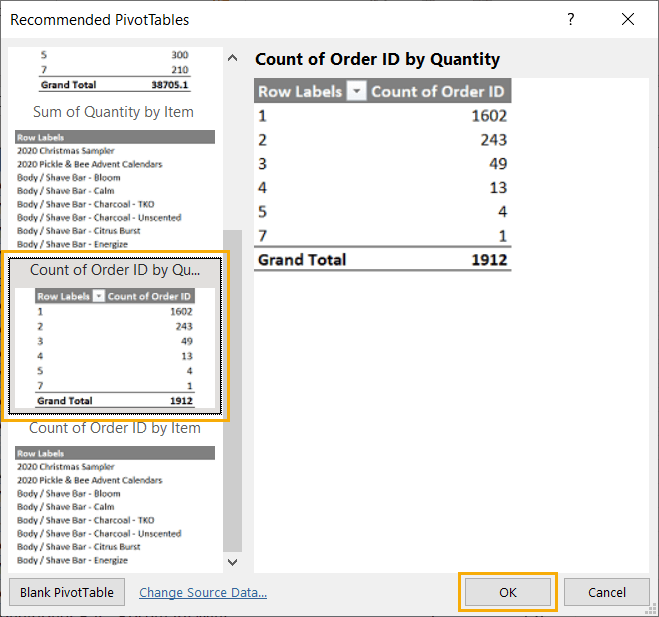Open Row Labels filter dropdown in preview
The image size is (659, 617).
[x=356, y=91]
